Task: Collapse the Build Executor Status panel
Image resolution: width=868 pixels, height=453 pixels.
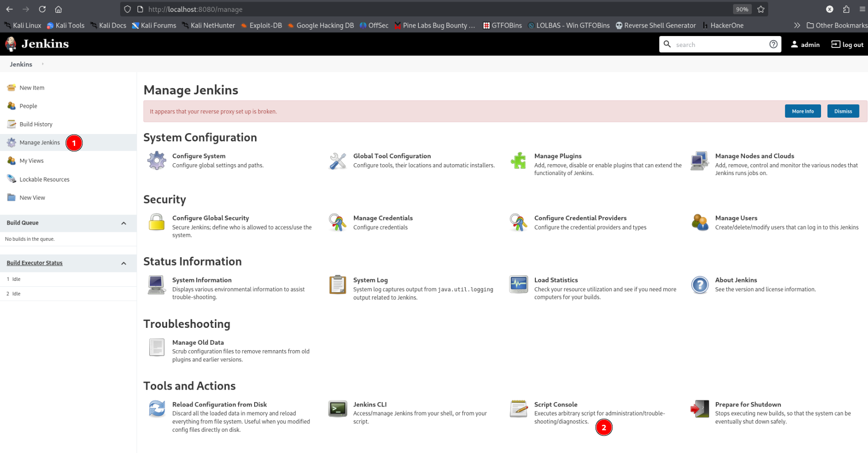Action: pos(124,263)
